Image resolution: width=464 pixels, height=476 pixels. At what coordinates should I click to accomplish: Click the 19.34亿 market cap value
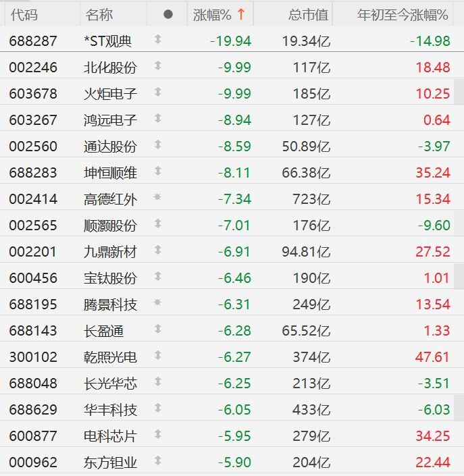click(x=306, y=41)
